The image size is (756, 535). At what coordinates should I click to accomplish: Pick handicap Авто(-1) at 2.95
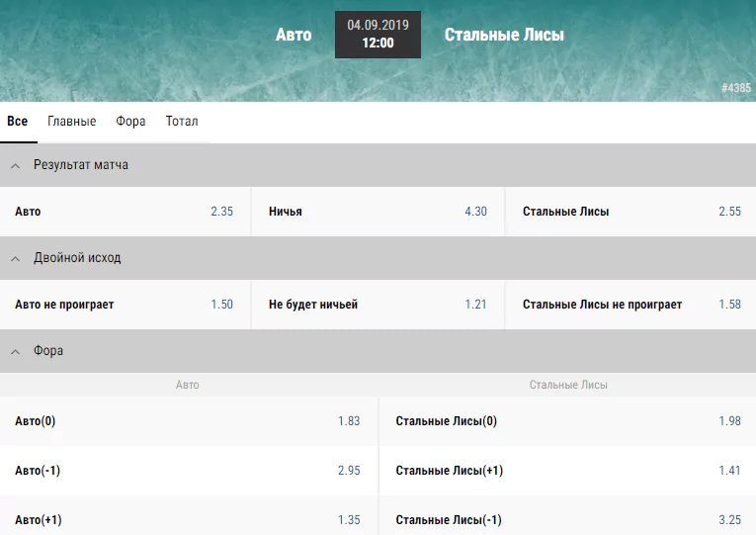tap(189, 471)
